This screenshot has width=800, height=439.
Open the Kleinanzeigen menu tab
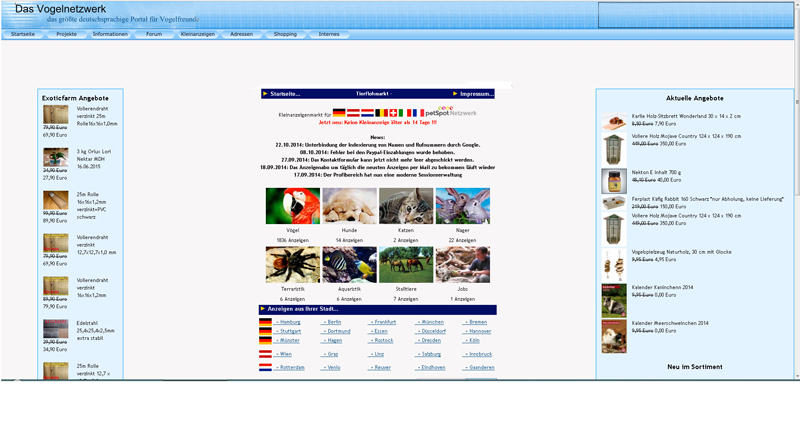coord(197,34)
